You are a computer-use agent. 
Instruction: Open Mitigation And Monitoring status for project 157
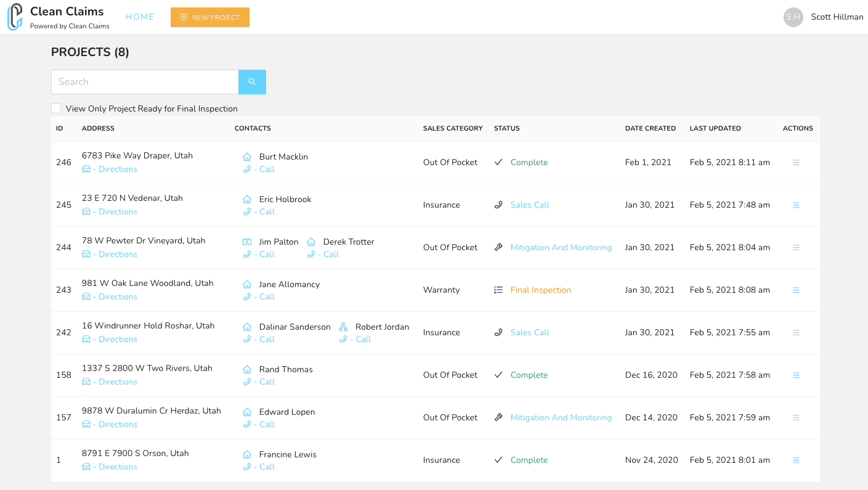[x=561, y=417]
